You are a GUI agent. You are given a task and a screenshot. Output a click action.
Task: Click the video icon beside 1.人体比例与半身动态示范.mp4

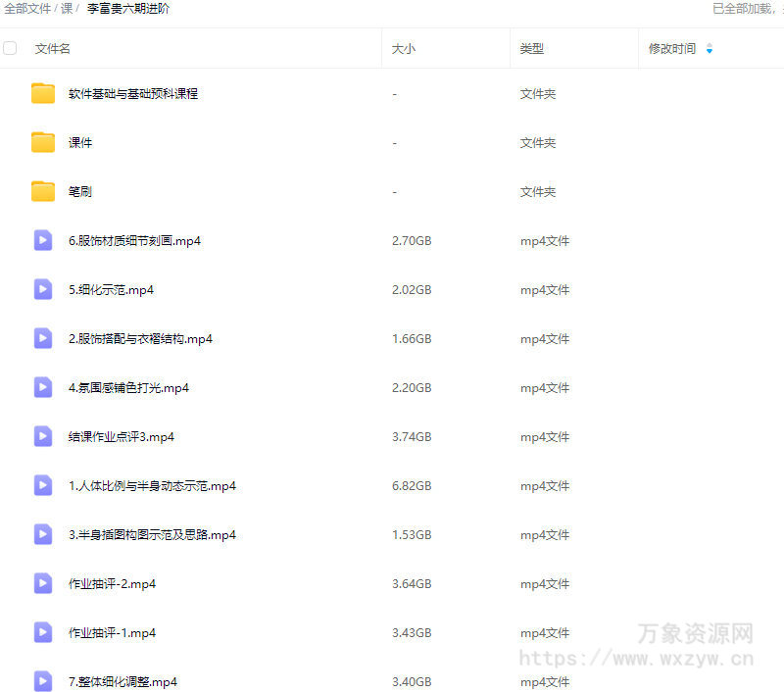(42, 485)
